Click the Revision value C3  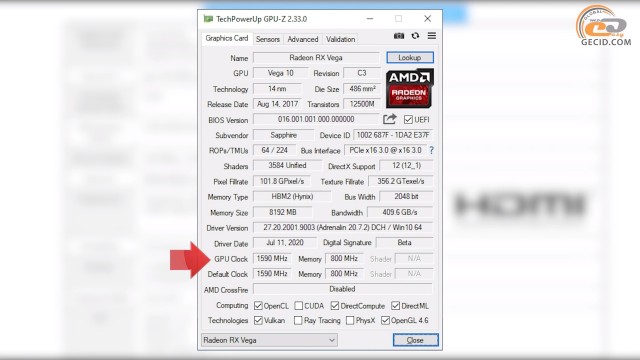362,73
